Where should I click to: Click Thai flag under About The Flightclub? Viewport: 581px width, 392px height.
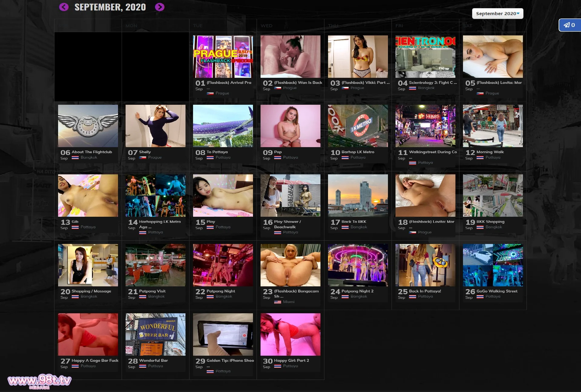[75, 157]
